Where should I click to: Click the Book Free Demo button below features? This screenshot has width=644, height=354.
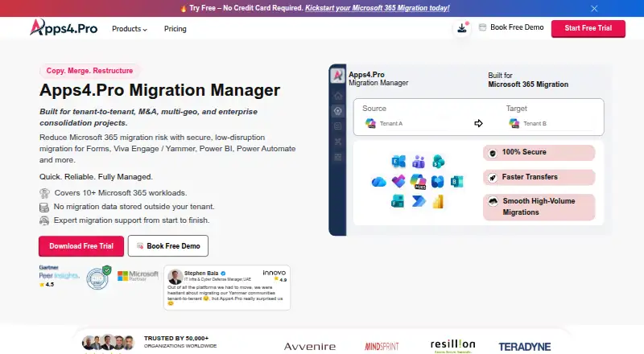tap(168, 245)
